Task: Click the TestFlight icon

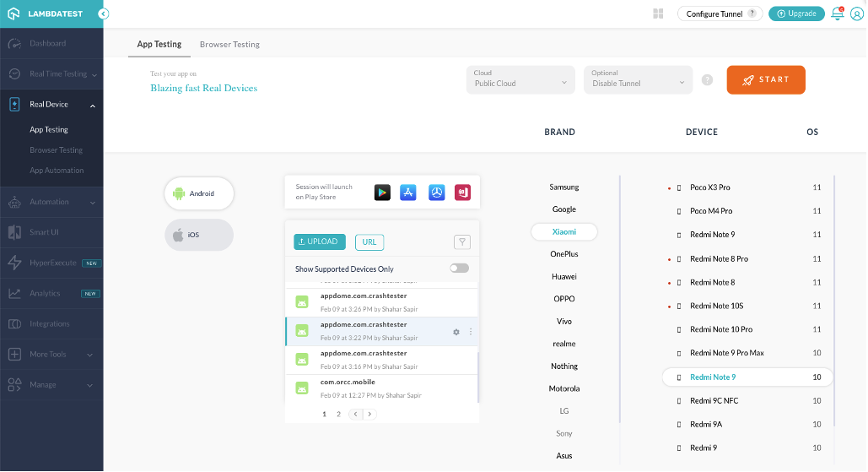Action: [437, 193]
